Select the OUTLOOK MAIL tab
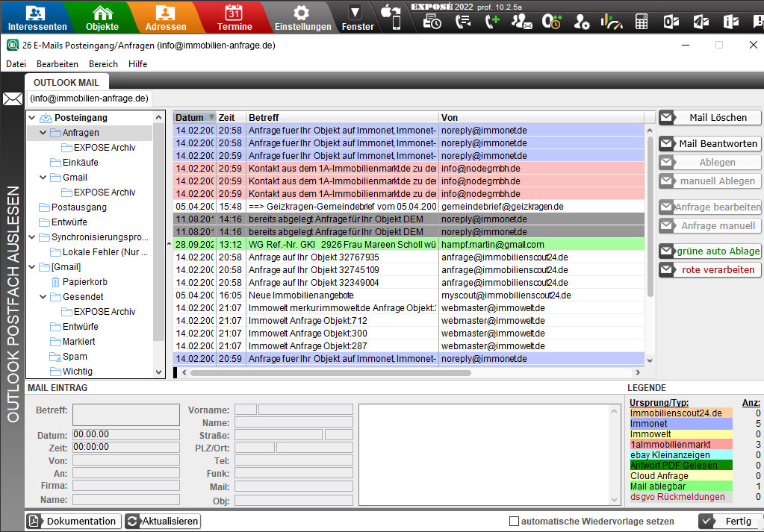This screenshot has width=764, height=532. pyautogui.click(x=67, y=82)
